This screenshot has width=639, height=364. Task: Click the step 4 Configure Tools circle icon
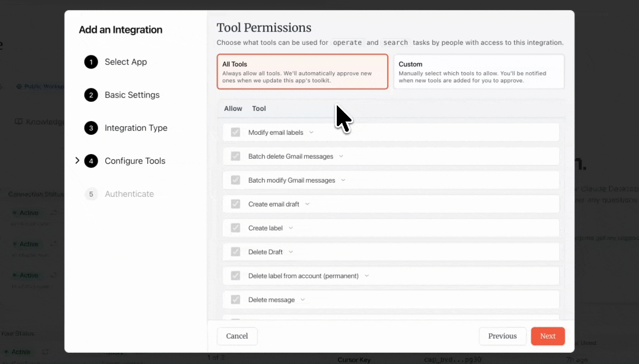91,161
